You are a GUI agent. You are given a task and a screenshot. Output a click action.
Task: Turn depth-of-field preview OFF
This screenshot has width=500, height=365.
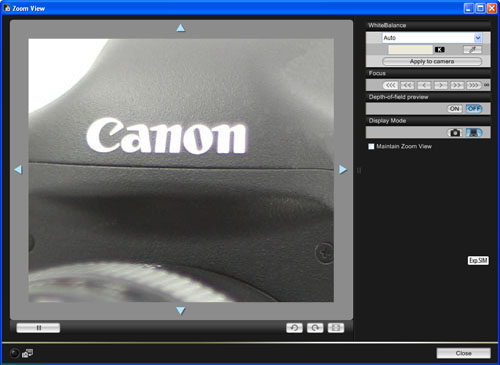pos(474,109)
